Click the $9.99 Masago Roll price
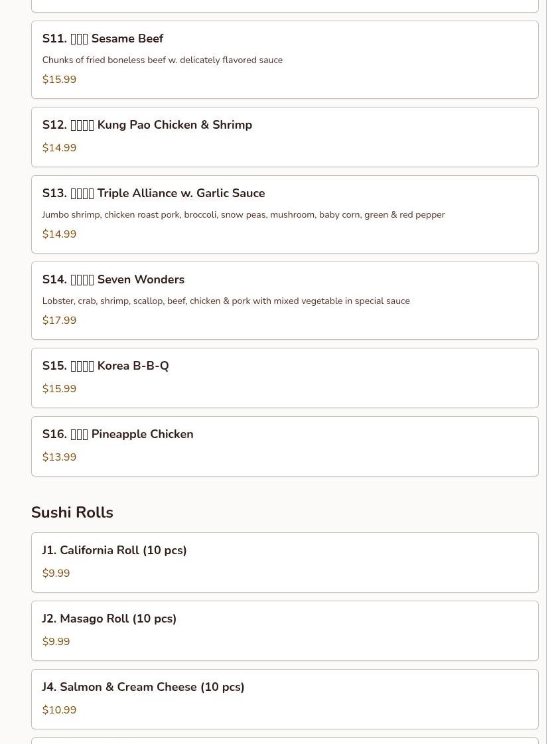This screenshot has width=560, height=744. (56, 642)
